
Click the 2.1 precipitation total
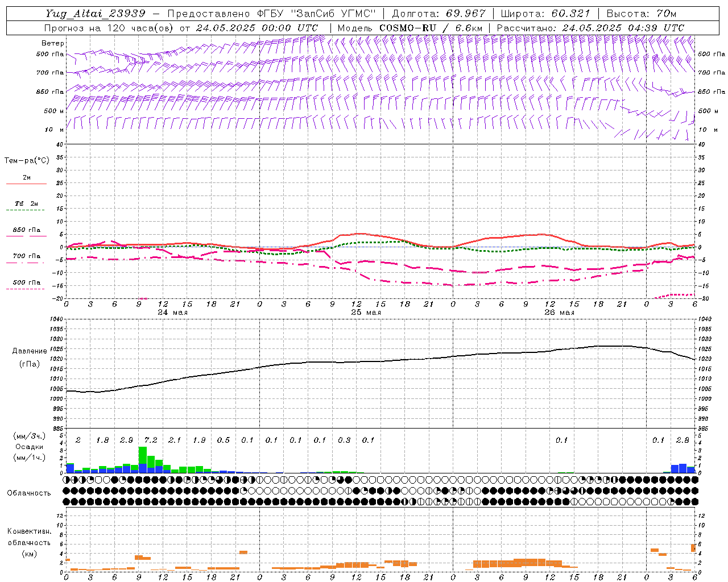click(x=175, y=440)
